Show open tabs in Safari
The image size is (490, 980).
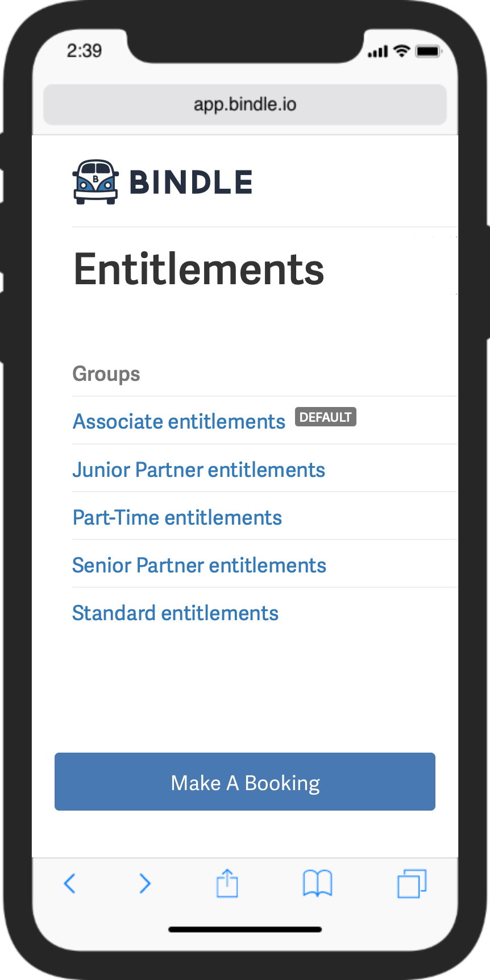pyautogui.click(x=412, y=883)
